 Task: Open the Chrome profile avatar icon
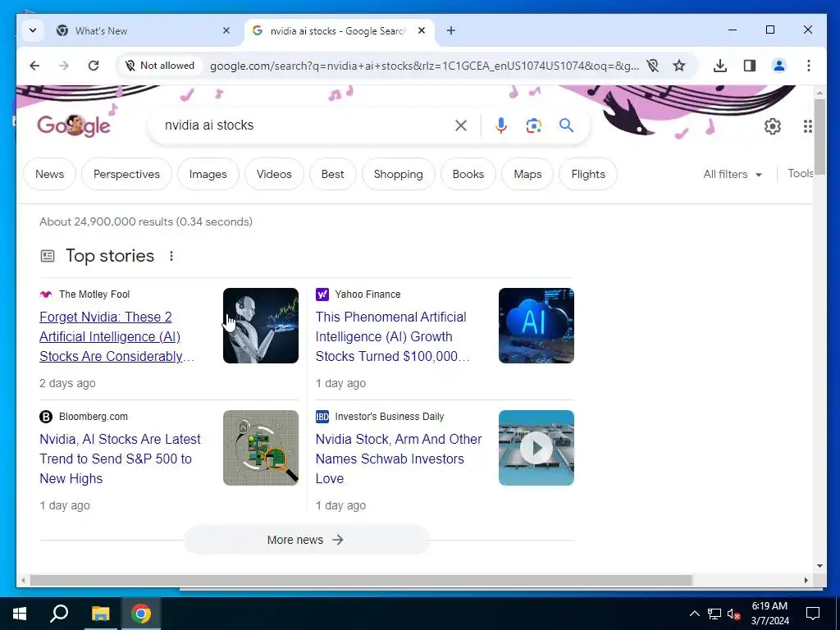click(779, 66)
